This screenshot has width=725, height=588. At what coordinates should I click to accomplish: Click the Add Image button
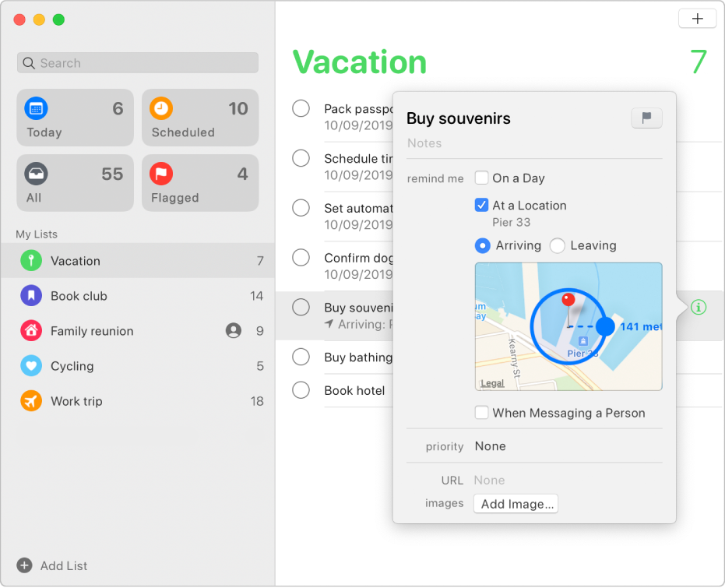(x=516, y=504)
